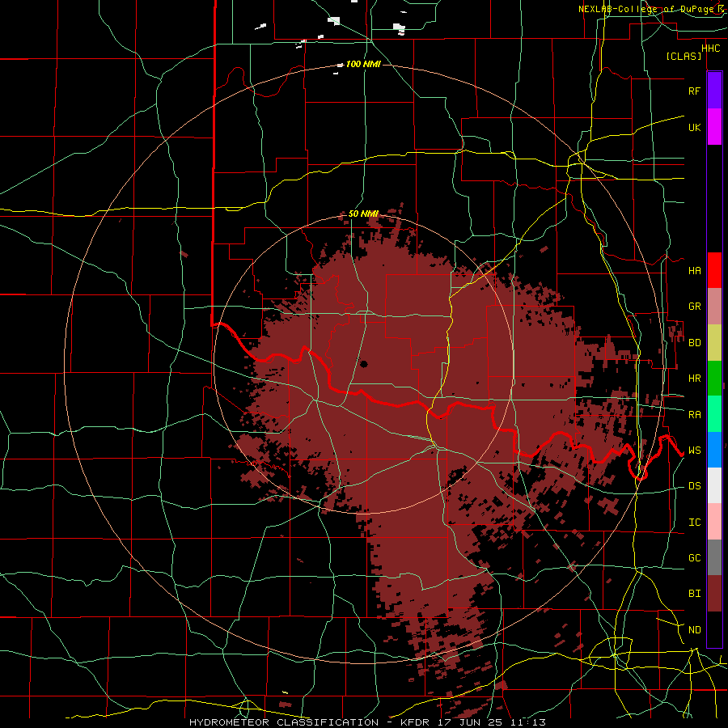Click the GC gray legend swatch
The height and width of the screenshot is (728, 728).
coord(714,557)
